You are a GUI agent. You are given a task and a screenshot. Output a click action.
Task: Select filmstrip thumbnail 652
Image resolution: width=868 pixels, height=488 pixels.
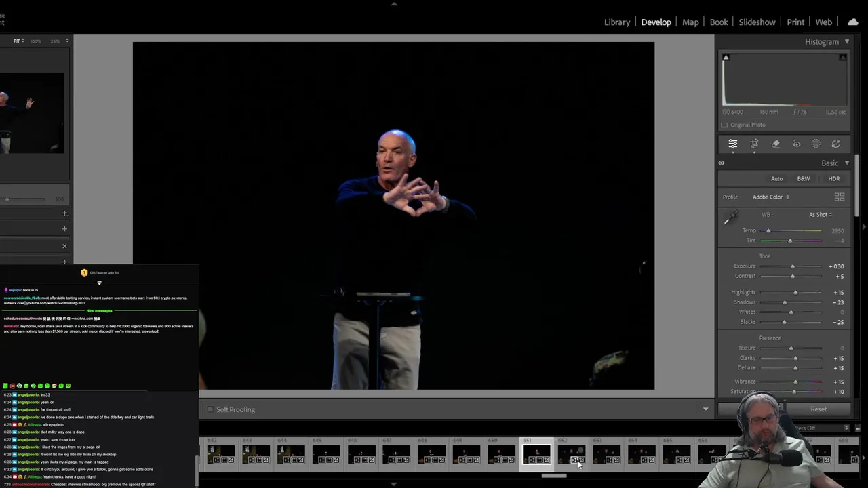coord(571,454)
